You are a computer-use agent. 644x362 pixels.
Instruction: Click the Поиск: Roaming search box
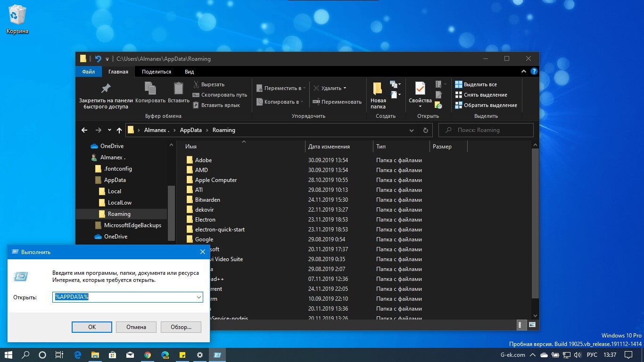click(486, 130)
